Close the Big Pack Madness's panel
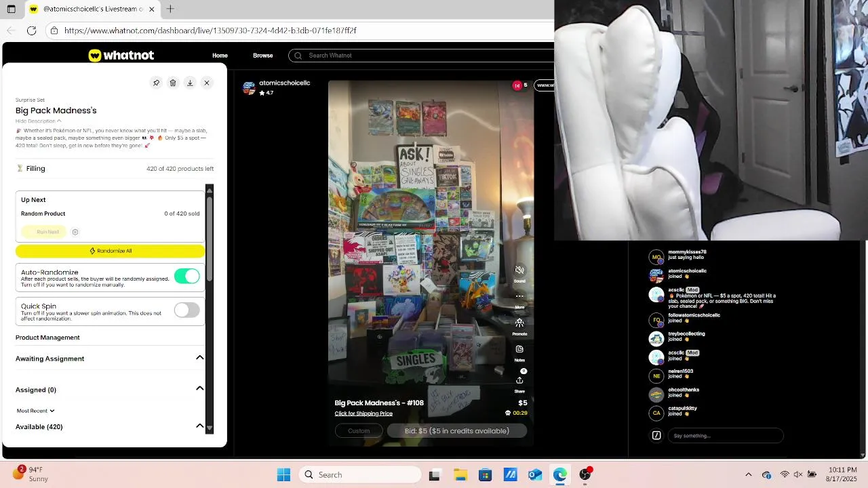Viewport: 868px width, 488px height. click(x=207, y=83)
